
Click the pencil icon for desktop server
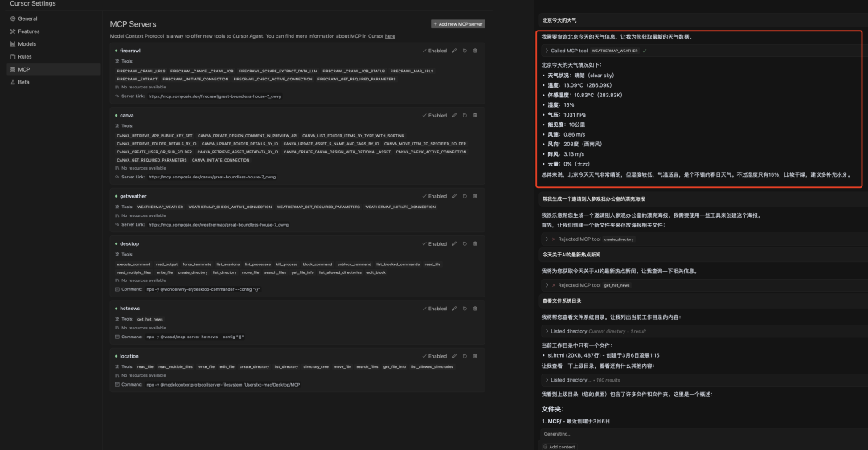pos(454,244)
